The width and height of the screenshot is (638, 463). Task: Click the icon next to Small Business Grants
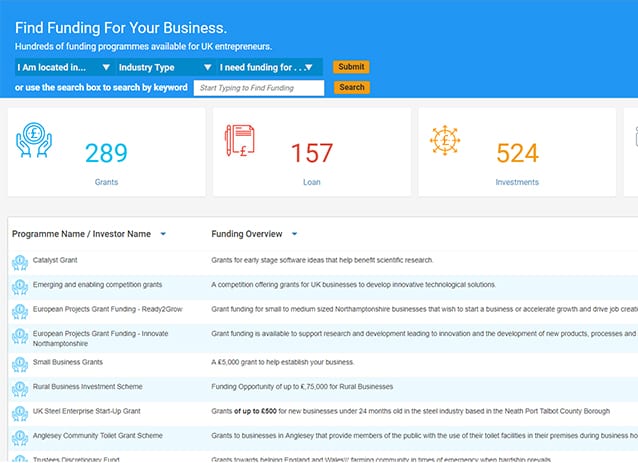[x=19, y=363]
